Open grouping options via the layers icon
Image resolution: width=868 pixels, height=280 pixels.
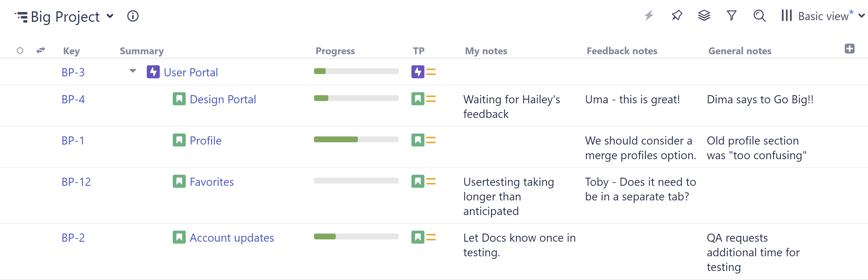[x=704, y=16]
